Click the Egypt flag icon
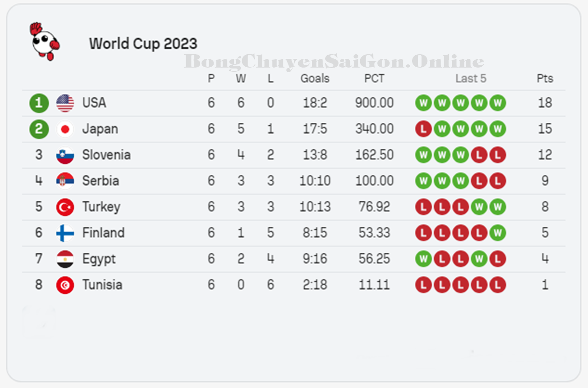 (x=65, y=259)
